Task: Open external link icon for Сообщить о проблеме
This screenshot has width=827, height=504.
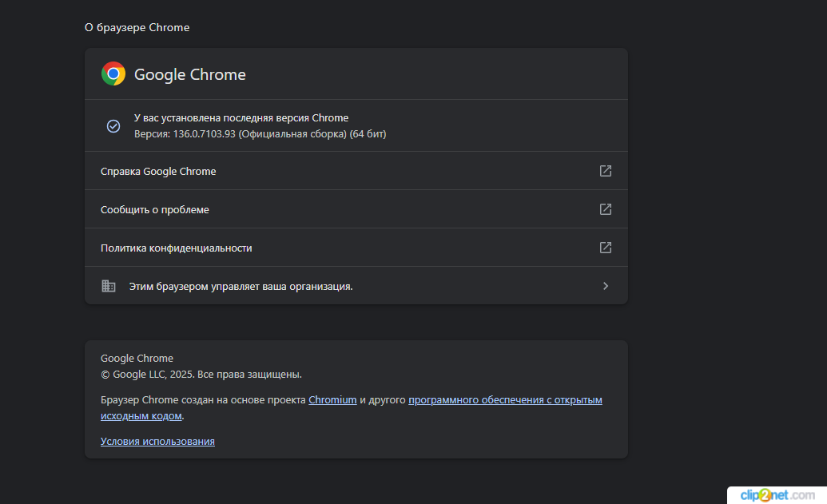Action: 606,209
